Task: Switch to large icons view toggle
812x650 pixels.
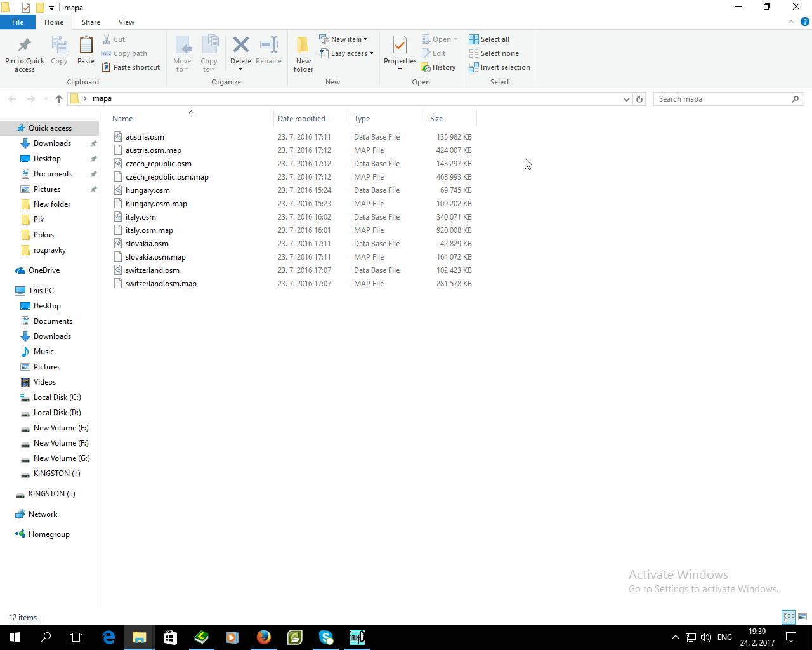Action: click(802, 617)
